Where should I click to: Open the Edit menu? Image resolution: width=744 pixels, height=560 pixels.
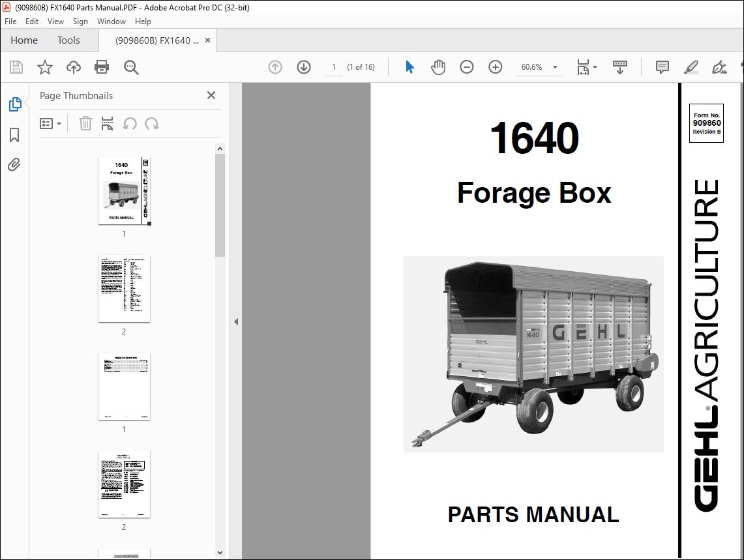coord(32,22)
